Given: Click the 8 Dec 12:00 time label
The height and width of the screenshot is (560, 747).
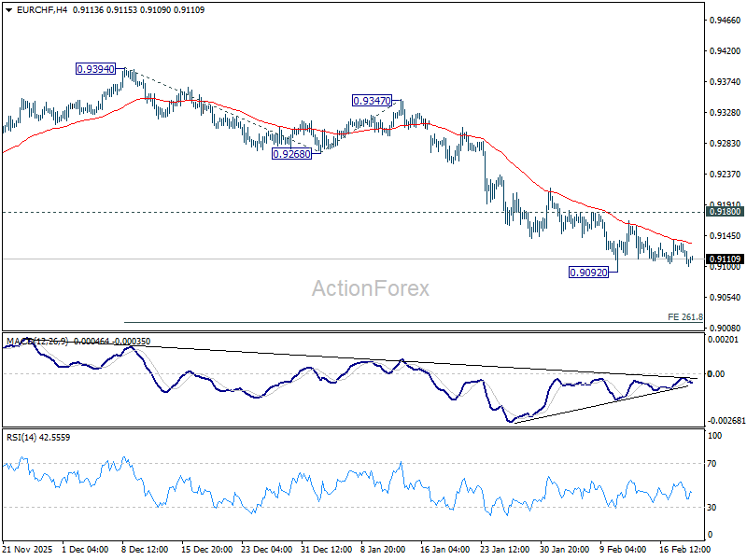Looking at the screenshot, I should 145,549.
